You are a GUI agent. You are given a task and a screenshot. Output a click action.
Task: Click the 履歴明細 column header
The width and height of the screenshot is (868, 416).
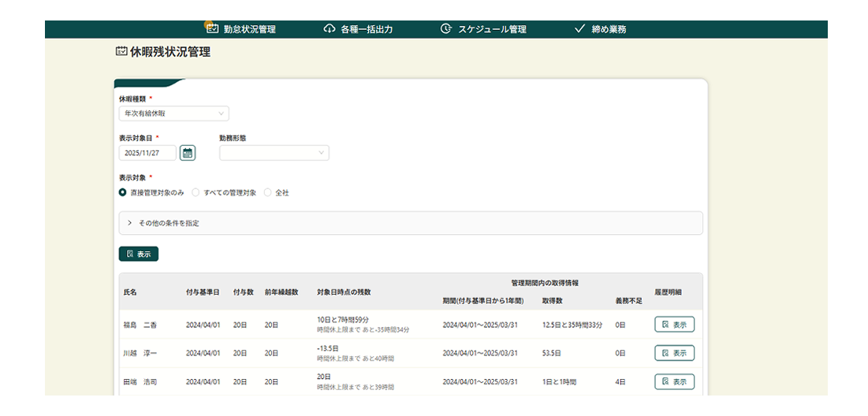[669, 292]
